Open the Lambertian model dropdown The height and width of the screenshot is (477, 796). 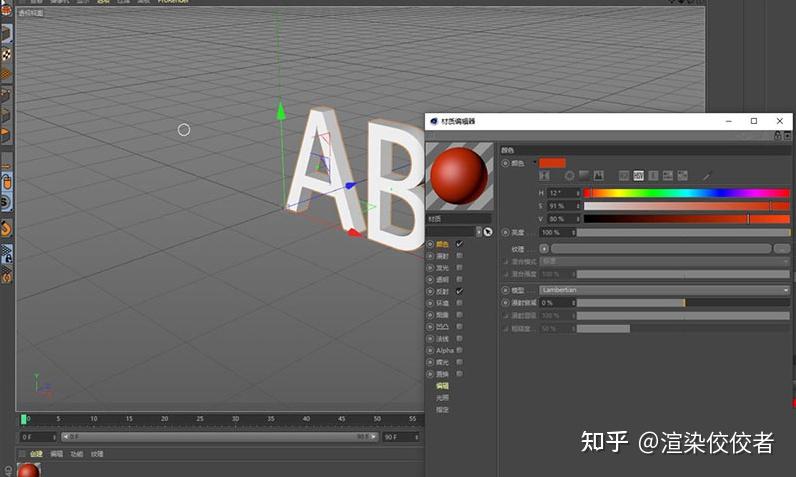click(664, 290)
